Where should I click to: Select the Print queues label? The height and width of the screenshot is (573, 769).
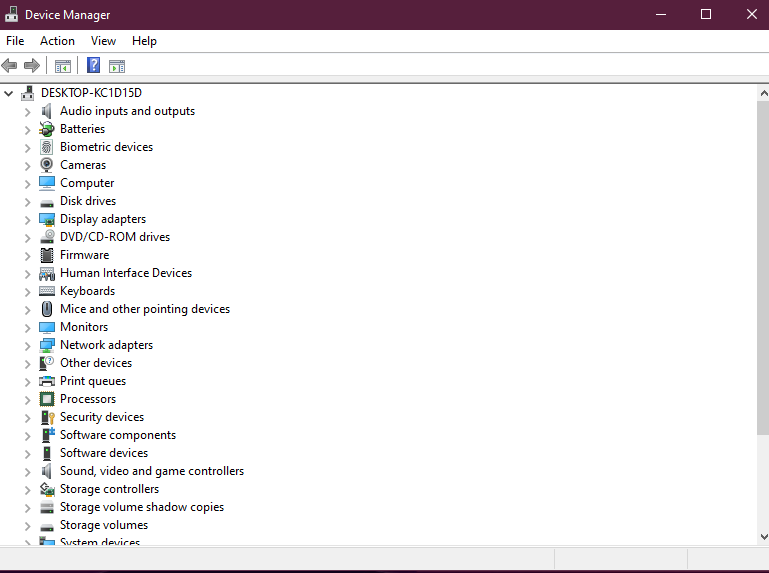click(93, 381)
